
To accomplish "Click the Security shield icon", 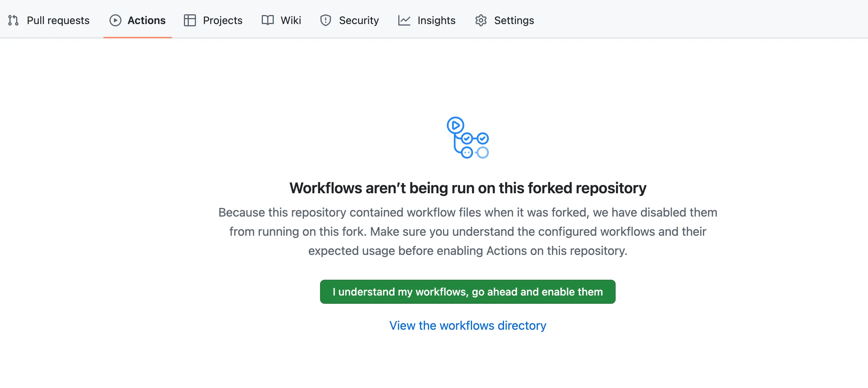I will coord(325,20).
